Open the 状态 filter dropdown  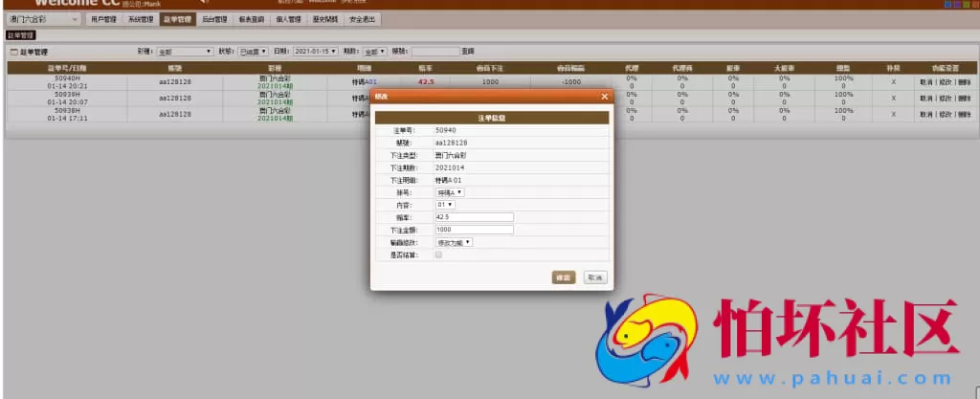click(253, 52)
